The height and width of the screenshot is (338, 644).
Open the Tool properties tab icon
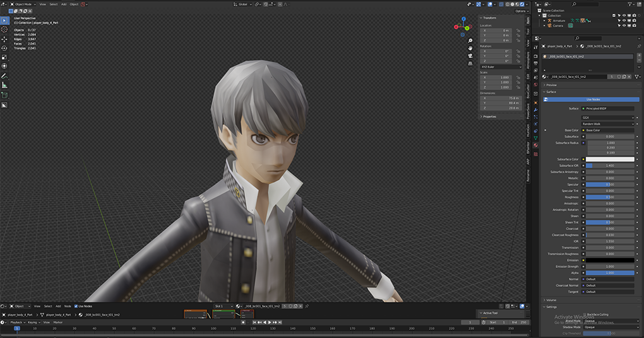pyautogui.click(x=535, y=47)
